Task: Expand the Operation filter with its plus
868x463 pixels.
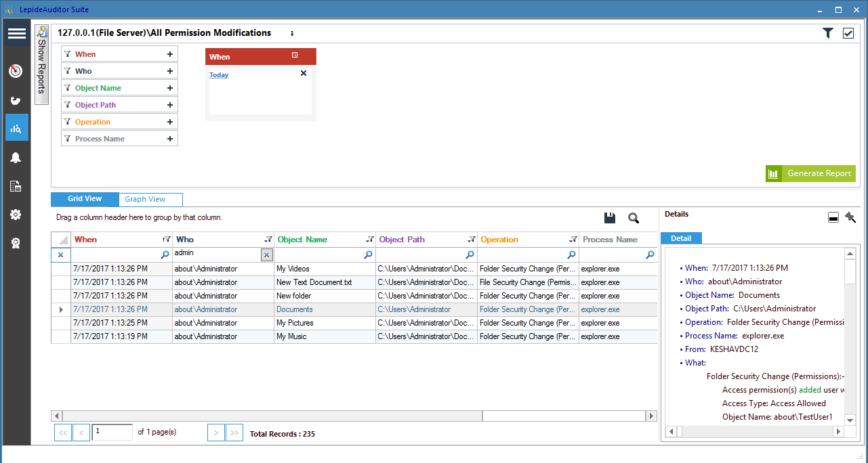Action: click(x=170, y=122)
